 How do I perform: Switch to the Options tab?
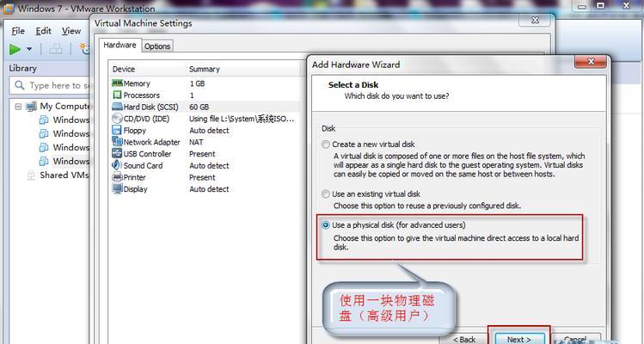tap(157, 46)
